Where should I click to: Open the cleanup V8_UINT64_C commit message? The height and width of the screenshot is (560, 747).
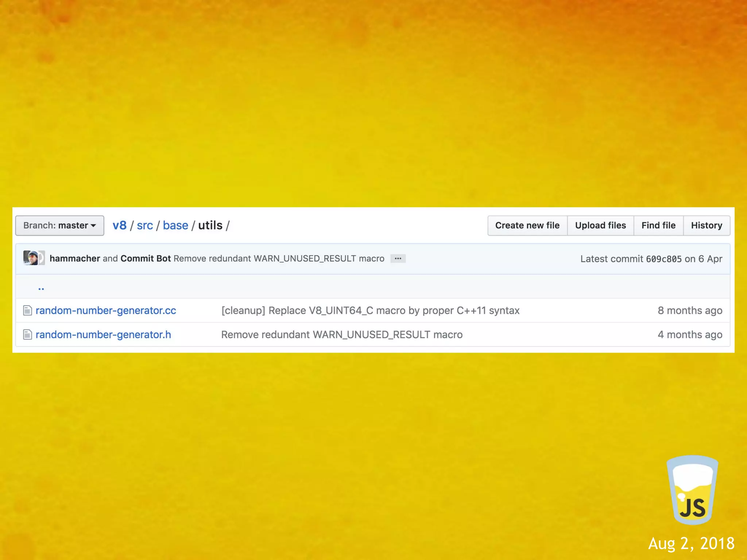click(370, 311)
